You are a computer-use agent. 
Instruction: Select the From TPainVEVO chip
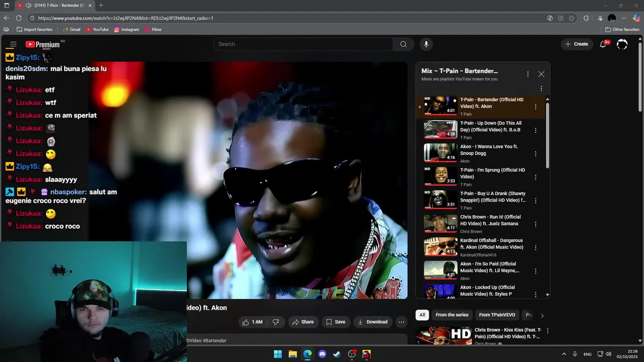497,315
